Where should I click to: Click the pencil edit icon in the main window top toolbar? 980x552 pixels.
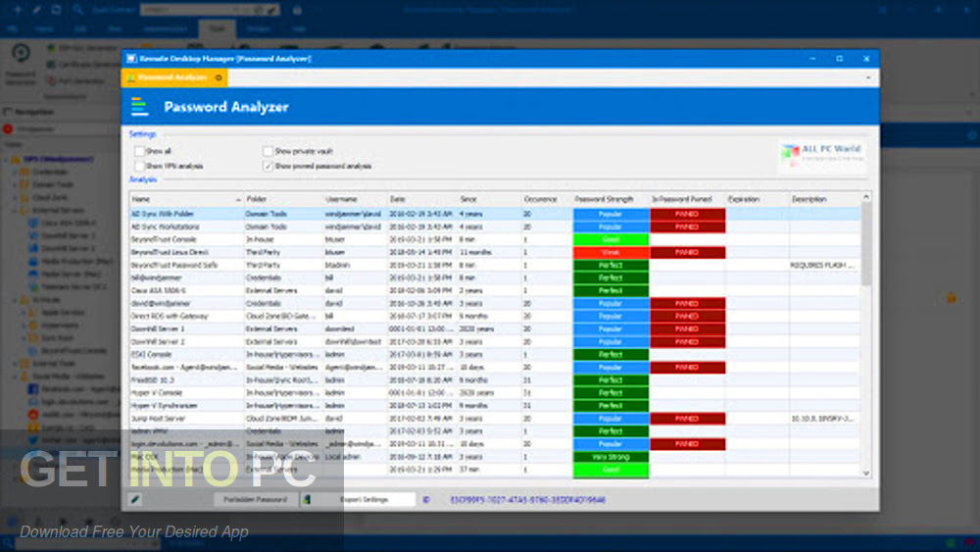point(37,10)
